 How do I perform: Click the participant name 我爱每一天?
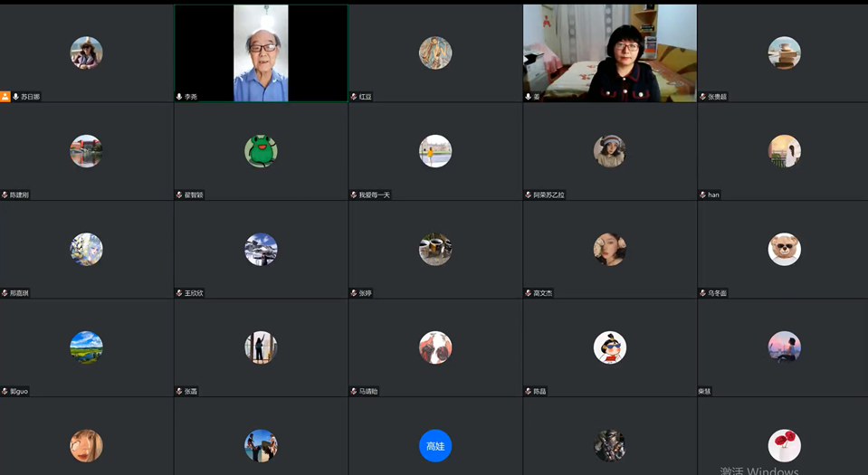(x=375, y=195)
